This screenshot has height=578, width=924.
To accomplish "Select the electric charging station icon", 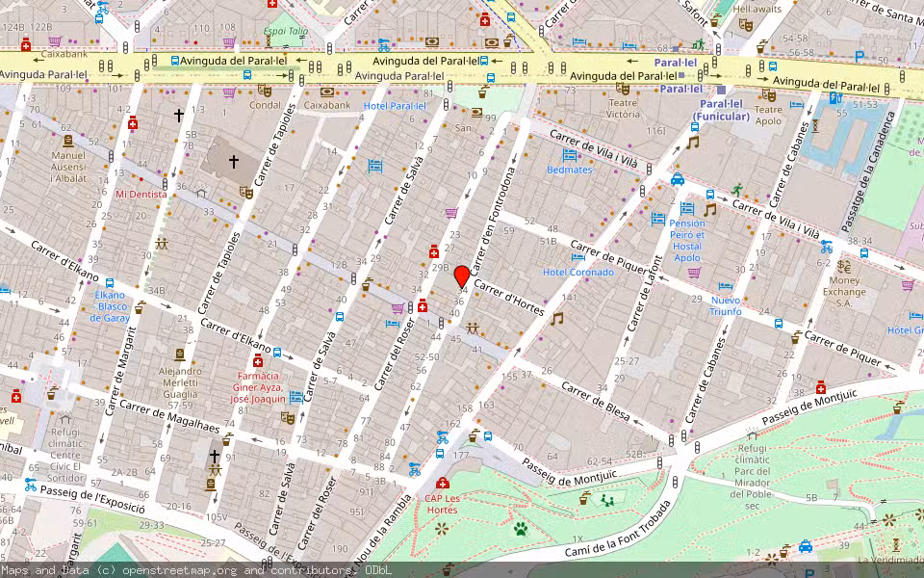I will point(835,98).
